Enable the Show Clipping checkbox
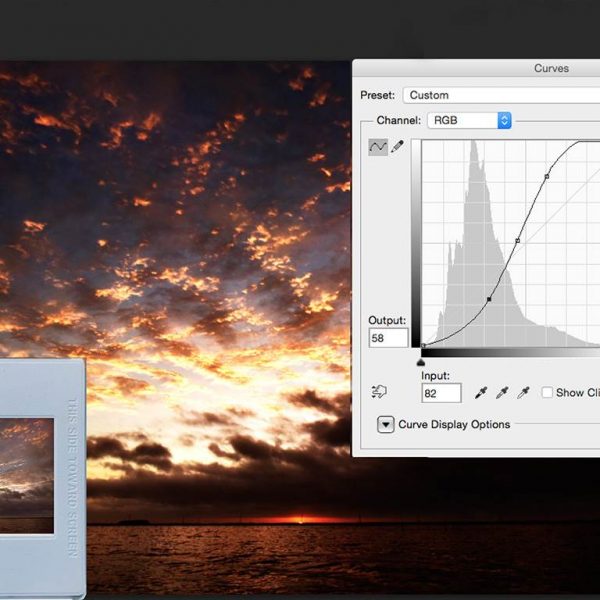Screen dimensions: 600x600 (547, 392)
